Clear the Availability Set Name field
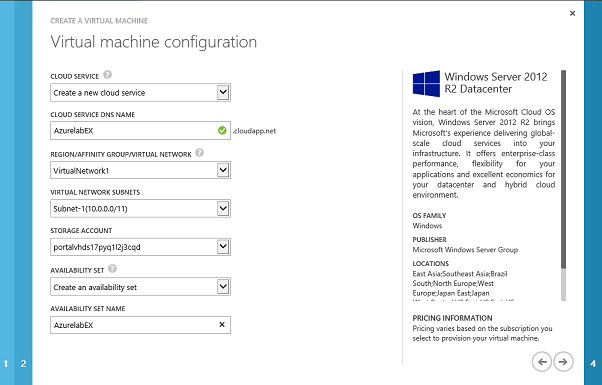The height and width of the screenshot is (385, 602). tap(222, 325)
